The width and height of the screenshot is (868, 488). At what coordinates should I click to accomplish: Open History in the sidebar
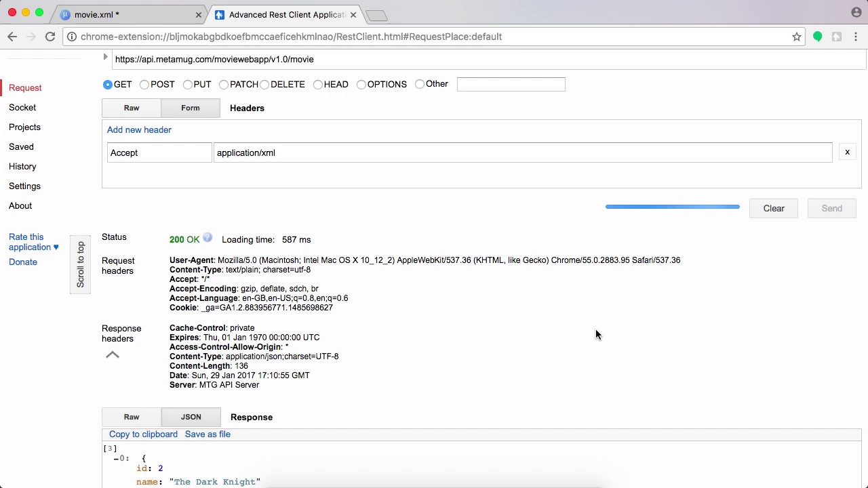point(22,166)
